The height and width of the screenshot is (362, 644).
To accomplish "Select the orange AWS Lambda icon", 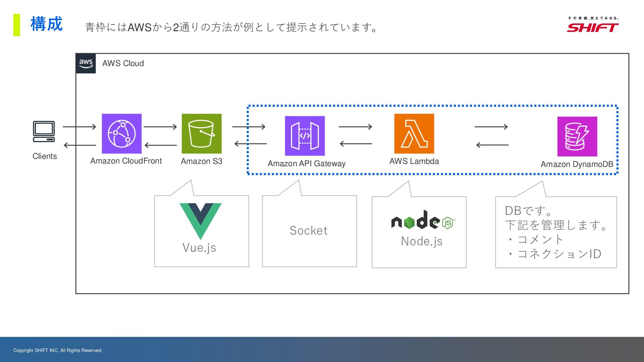I will 414,133.
